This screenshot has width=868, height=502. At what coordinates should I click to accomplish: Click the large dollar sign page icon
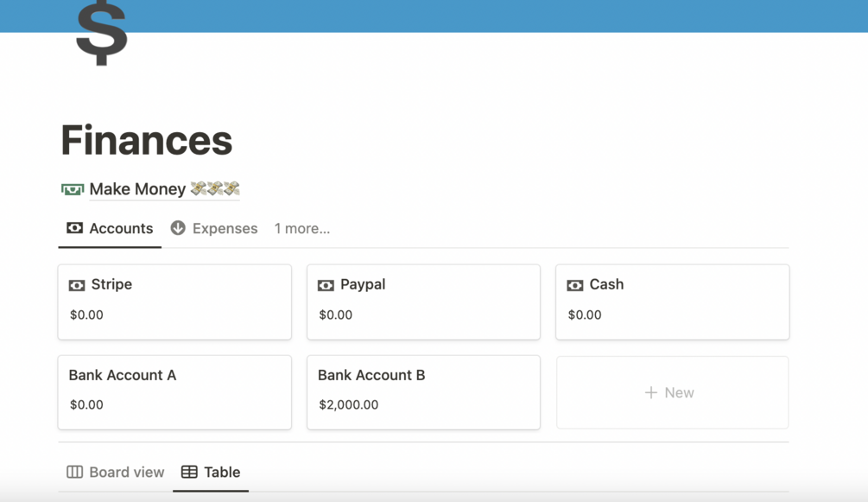(x=101, y=33)
